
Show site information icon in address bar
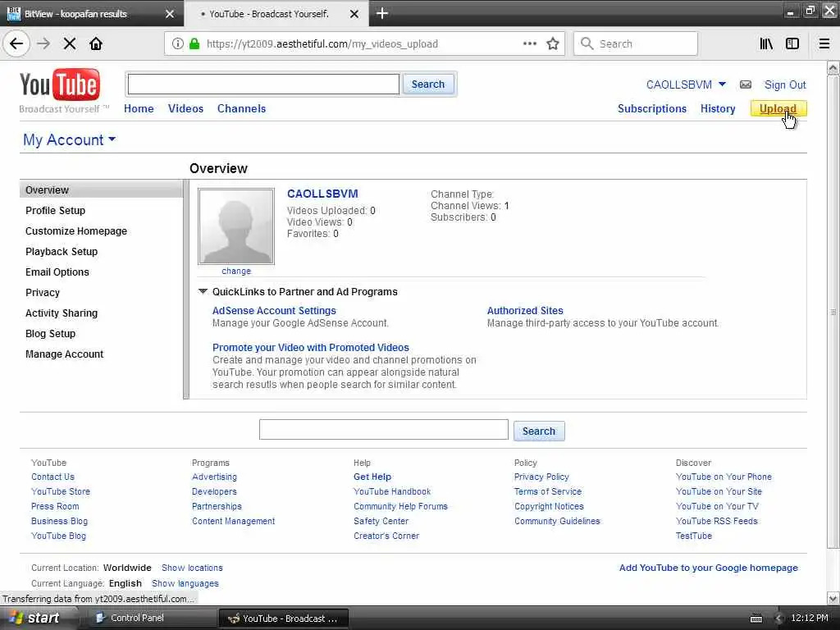coord(177,43)
